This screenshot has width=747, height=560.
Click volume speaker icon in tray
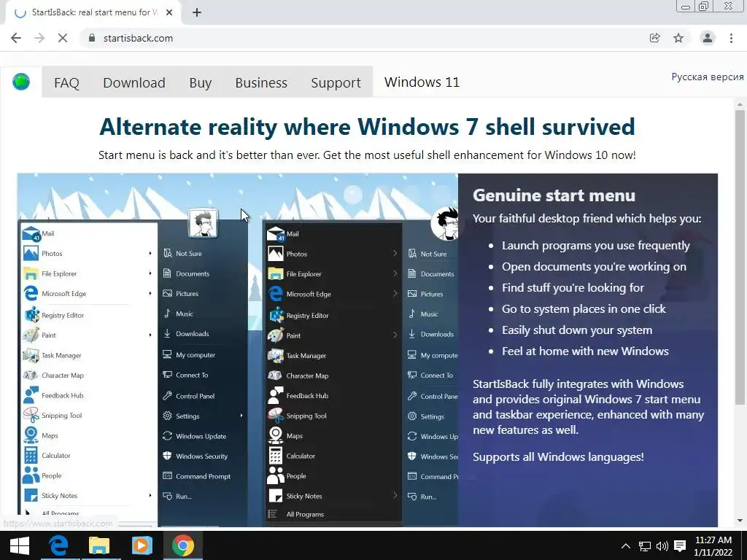662,546
